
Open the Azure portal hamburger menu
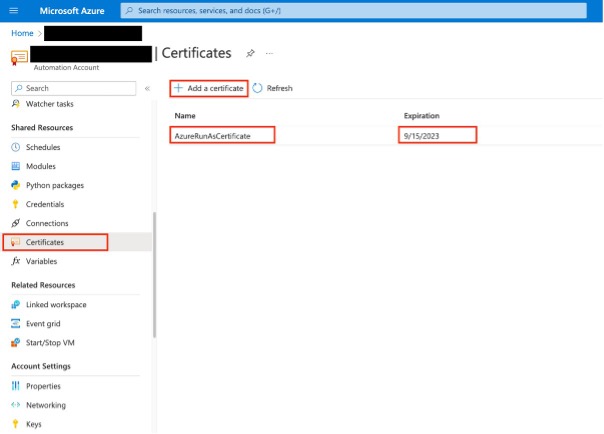click(x=13, y=10)
